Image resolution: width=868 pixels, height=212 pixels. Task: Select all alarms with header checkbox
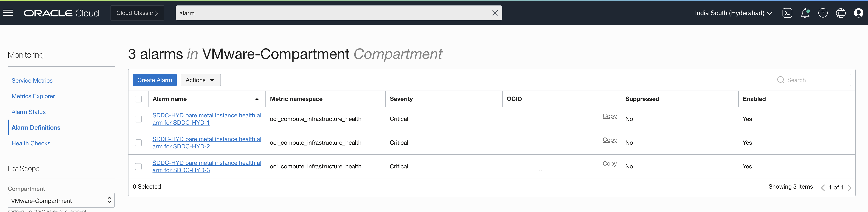click(138, 99)
